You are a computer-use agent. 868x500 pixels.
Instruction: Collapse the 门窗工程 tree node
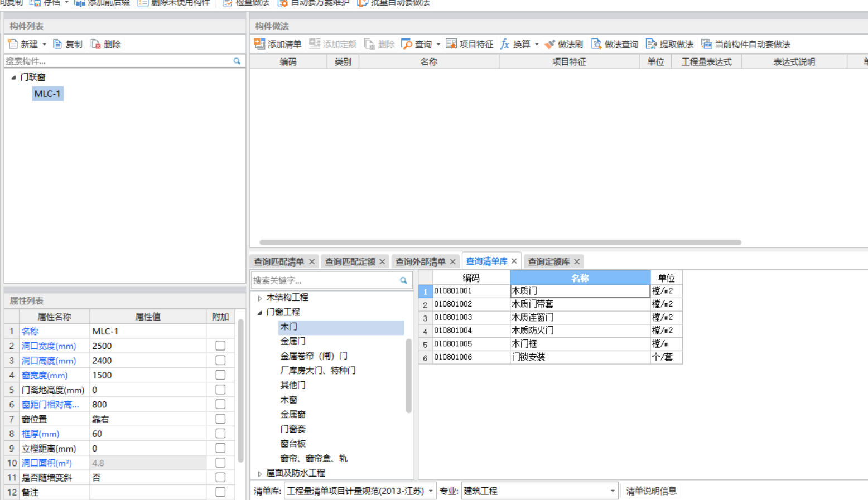(x=259, y=313)
